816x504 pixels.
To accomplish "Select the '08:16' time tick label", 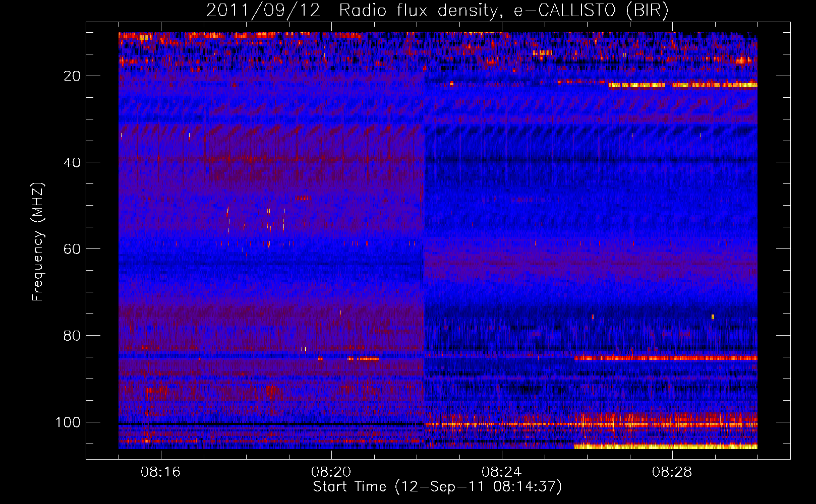I will pos(161,472).
